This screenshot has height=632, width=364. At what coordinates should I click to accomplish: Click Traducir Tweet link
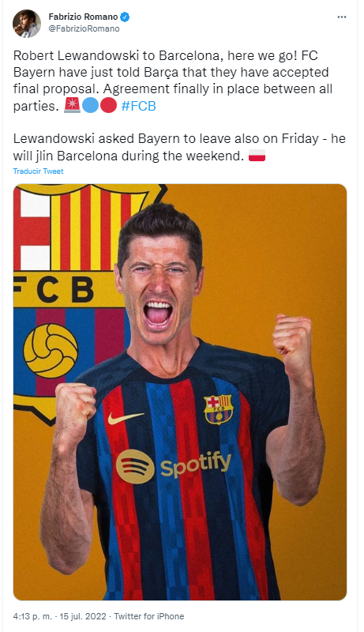point(38,171)
